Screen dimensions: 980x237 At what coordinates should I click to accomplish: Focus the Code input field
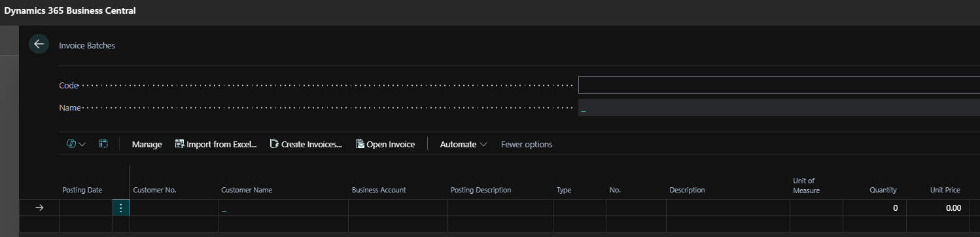[779, 85]
